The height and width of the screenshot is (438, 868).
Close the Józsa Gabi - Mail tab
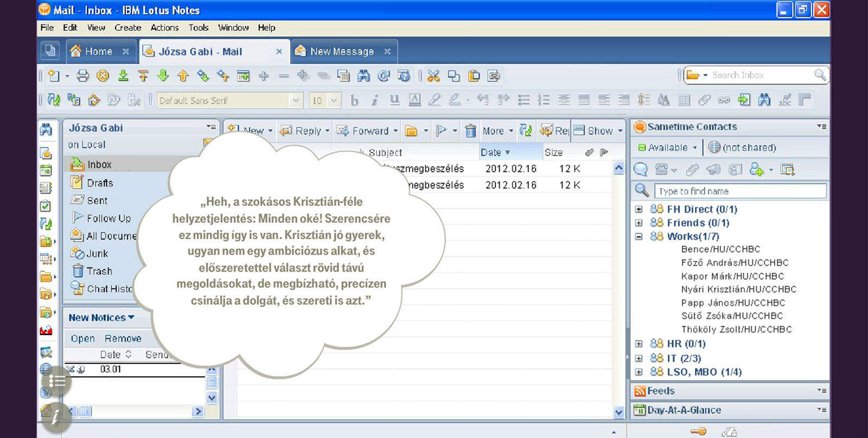279,51
